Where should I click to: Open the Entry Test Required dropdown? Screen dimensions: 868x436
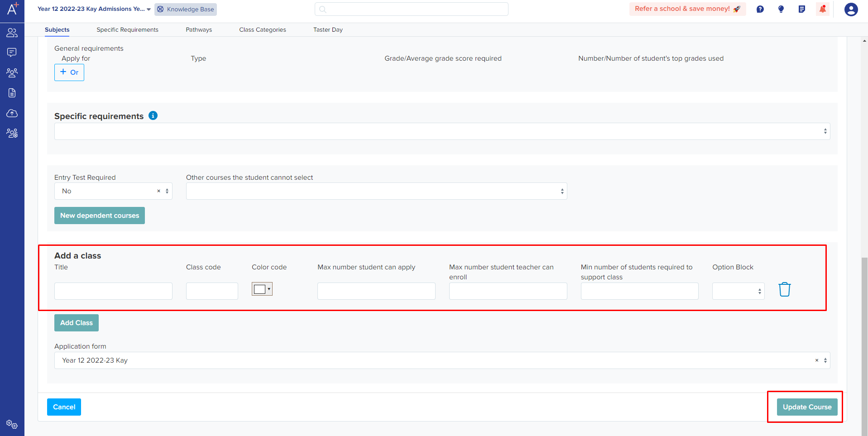tap(113, 191)
